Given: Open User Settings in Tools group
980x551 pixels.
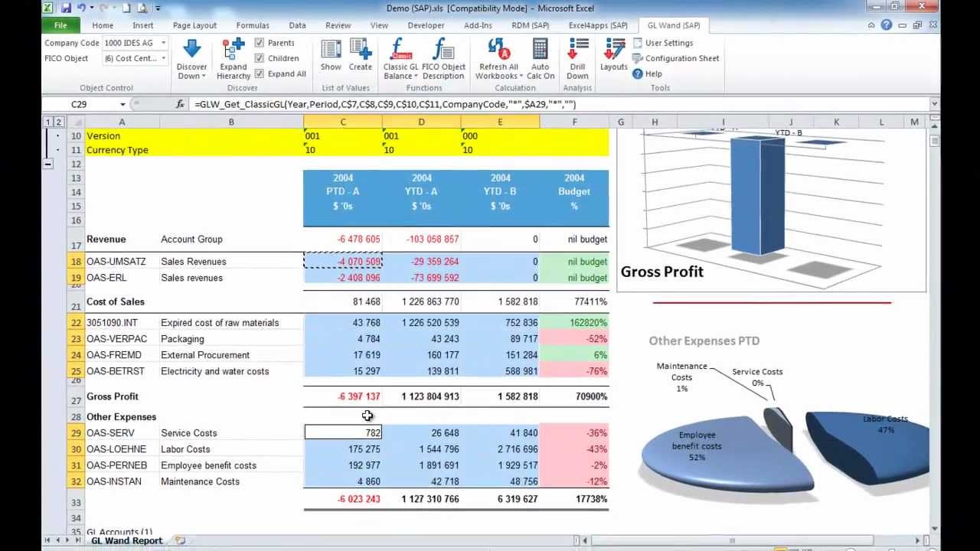Looking at the screenshot, I should click(662, 43).
